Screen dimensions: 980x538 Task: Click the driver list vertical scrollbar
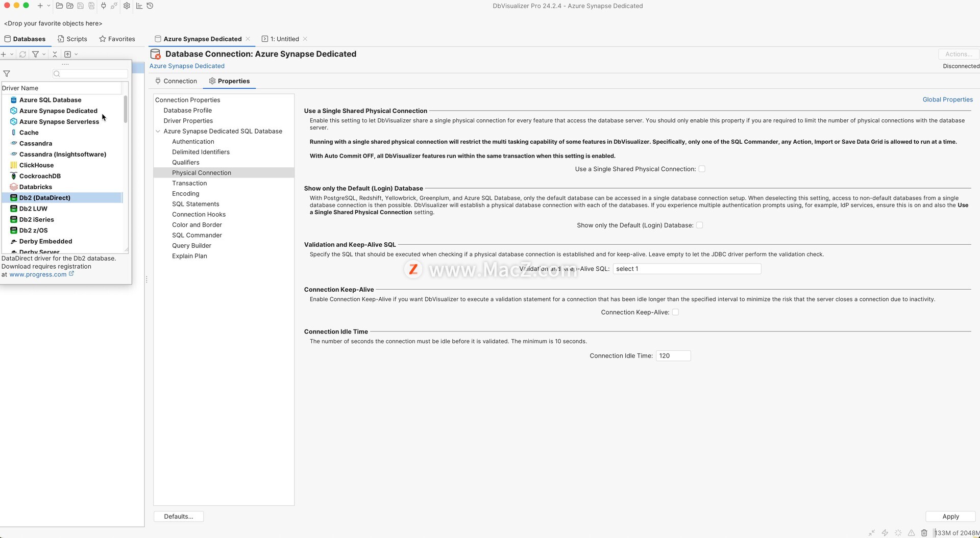point(126,109)
